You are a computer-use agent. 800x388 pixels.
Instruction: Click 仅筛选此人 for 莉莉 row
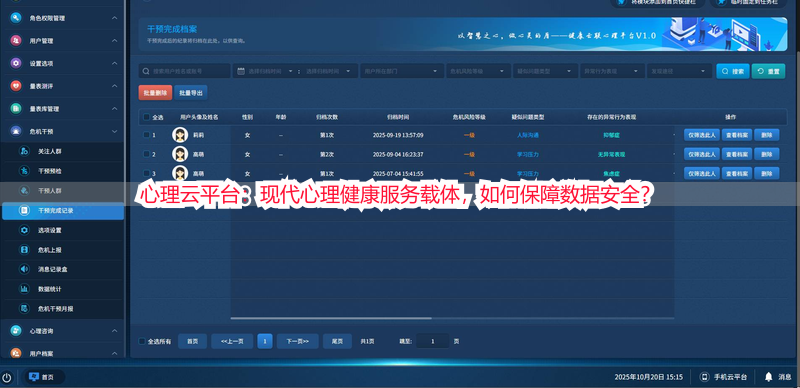point(702,135)
